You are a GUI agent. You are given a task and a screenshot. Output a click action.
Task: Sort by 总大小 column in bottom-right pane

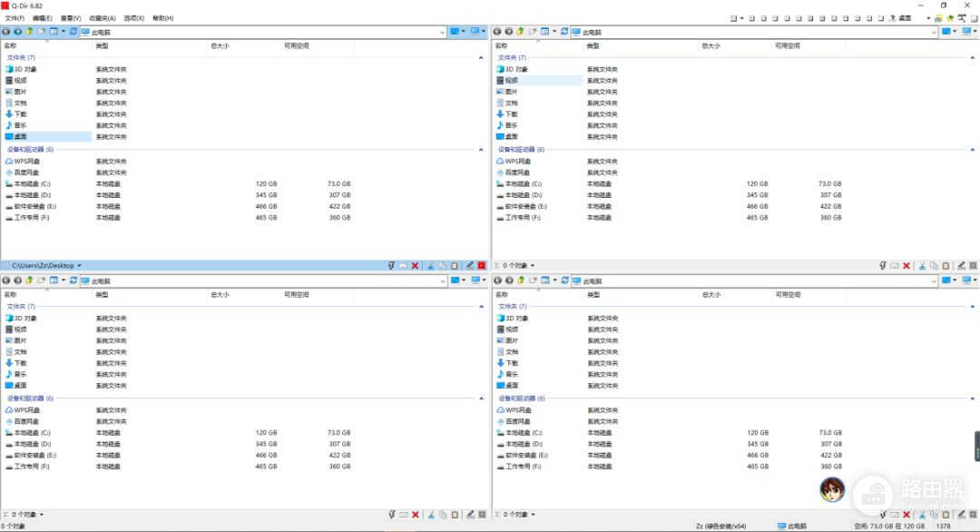pos(710,294)
